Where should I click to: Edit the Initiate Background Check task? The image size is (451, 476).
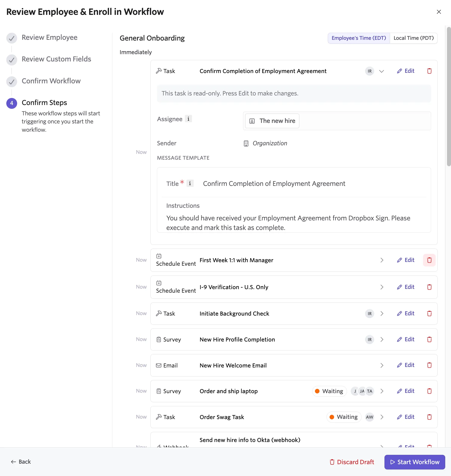(x=406, y=314)
